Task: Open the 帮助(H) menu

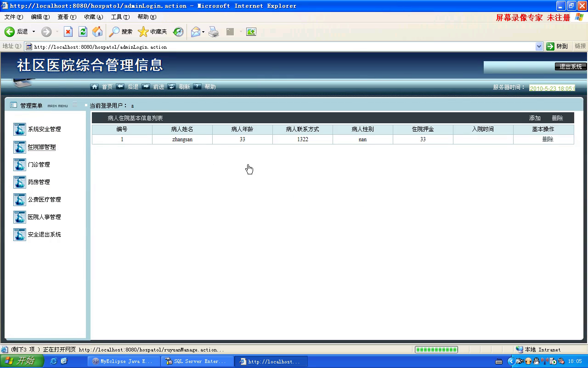Action: pos(147,17)
